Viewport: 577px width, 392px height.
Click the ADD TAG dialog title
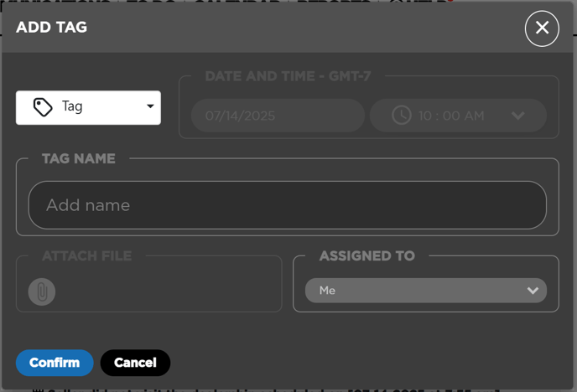coord(52,28)
